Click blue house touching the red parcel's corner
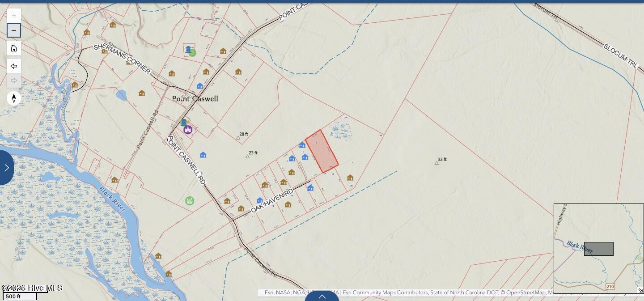This screenshot has width=644, height=301. coord(302,145)
